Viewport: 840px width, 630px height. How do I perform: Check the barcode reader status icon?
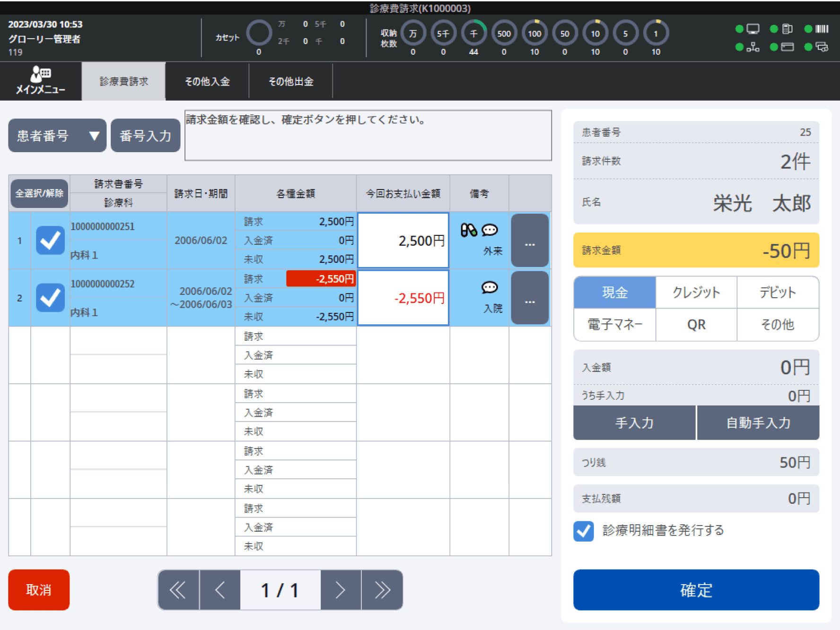822,29
